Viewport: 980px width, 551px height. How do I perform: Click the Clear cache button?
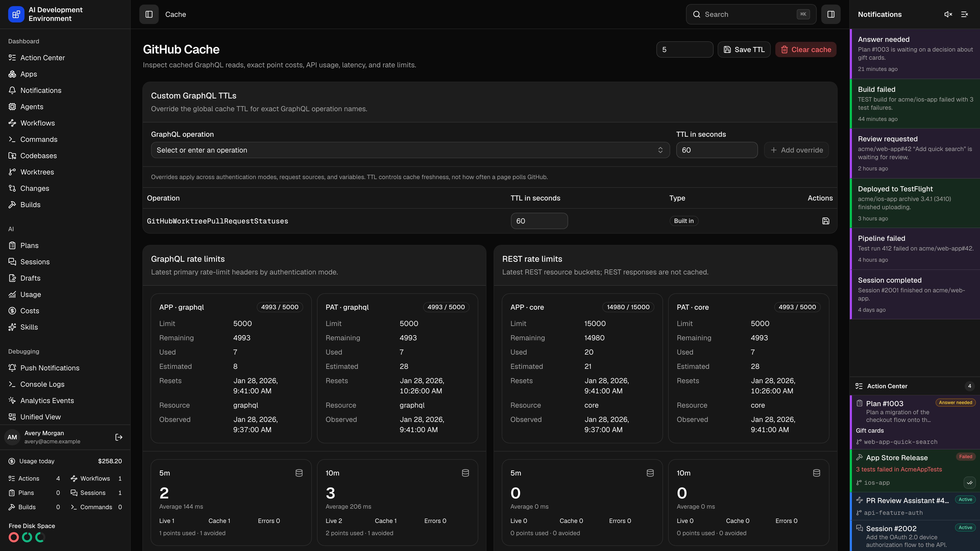pos(806,50)
